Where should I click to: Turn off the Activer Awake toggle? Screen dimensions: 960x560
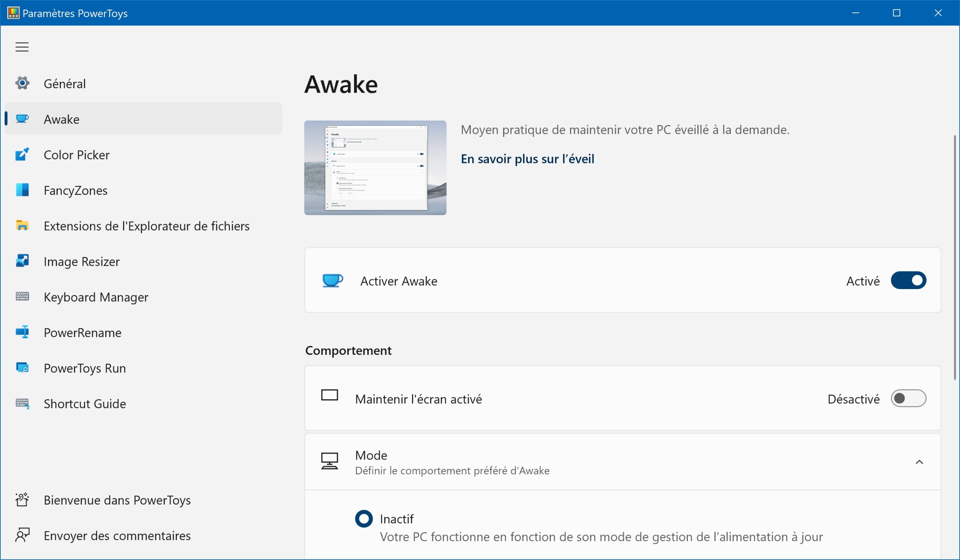[909, 281]
